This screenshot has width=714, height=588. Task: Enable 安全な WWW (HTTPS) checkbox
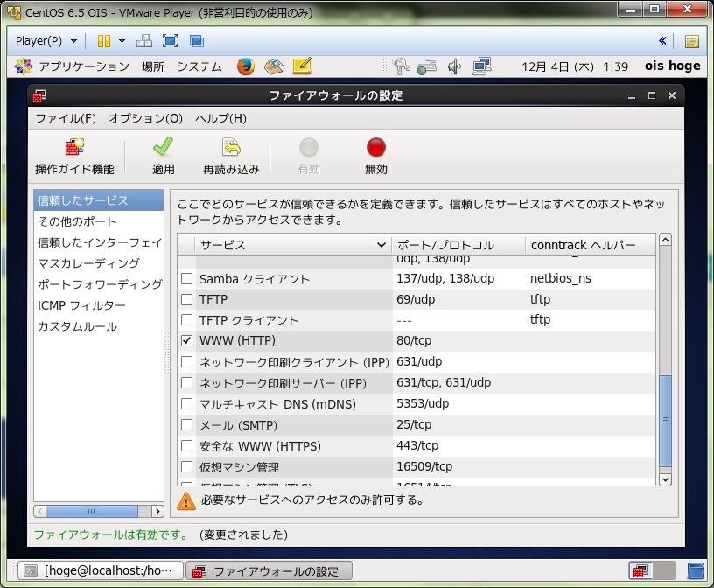click(186, 445)
